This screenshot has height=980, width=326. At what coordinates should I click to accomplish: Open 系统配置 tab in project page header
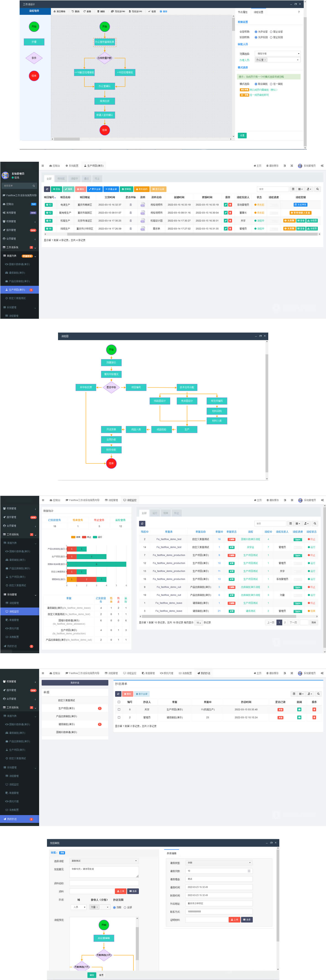[x=72, y=166]
